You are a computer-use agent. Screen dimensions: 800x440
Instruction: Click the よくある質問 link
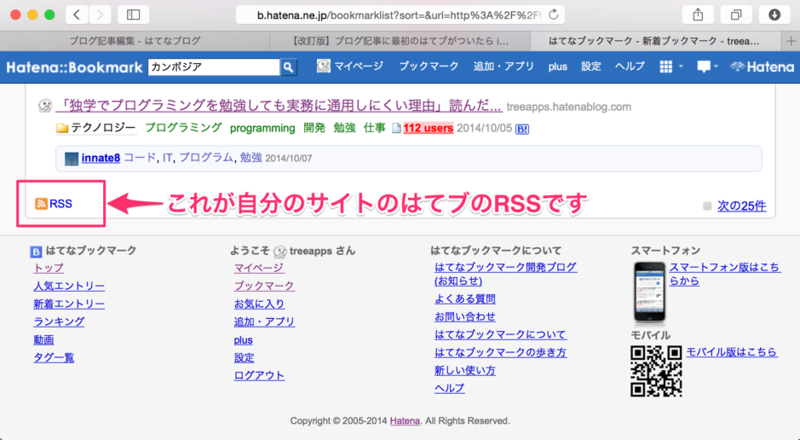click(465, 299)
